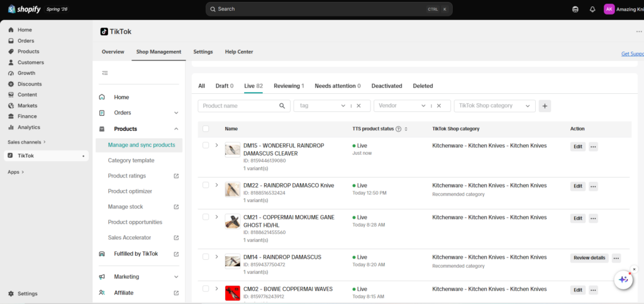Expand variants of CM02 Bowie Coppermai row

(x=217, y=288)
